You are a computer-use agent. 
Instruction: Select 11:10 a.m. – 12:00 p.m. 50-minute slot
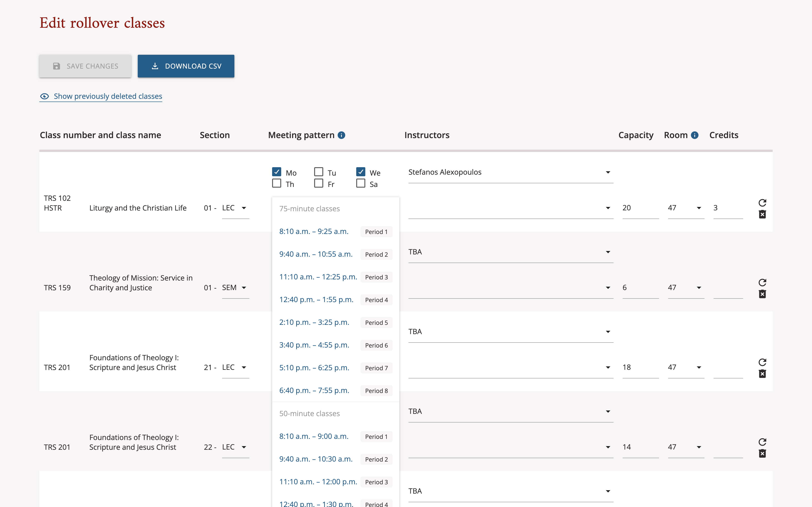[x=336, y=482]
